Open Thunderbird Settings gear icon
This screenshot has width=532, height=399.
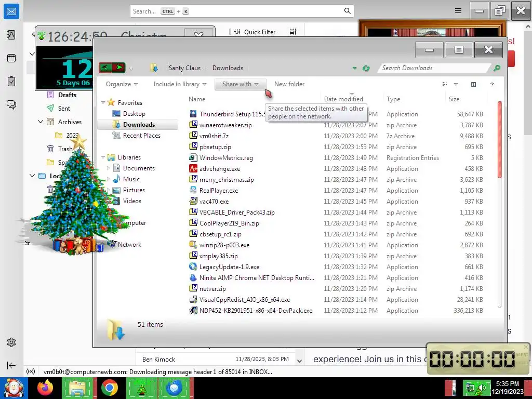click(11, 342)
